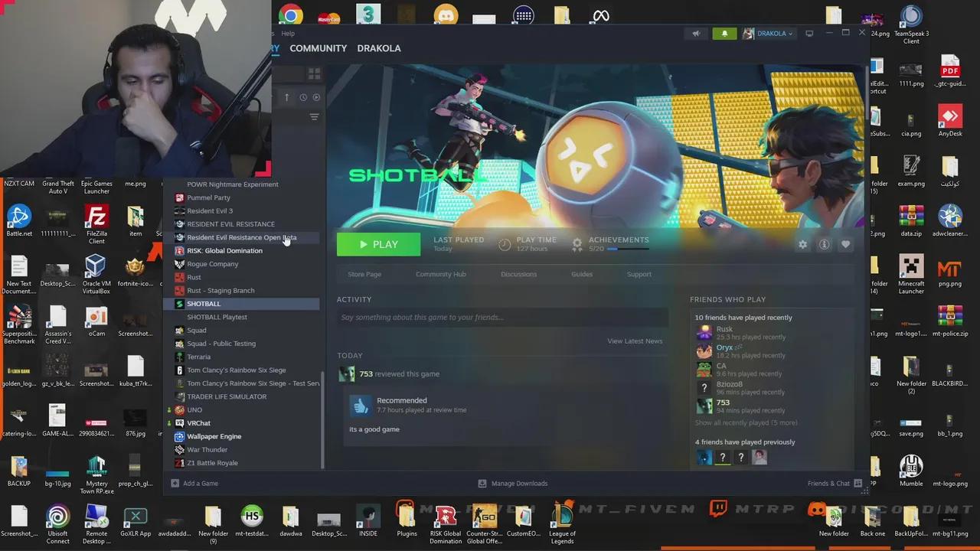Select TRADER LIFE SIMULATOR
980x551 pixels.
tap(227, 396)
